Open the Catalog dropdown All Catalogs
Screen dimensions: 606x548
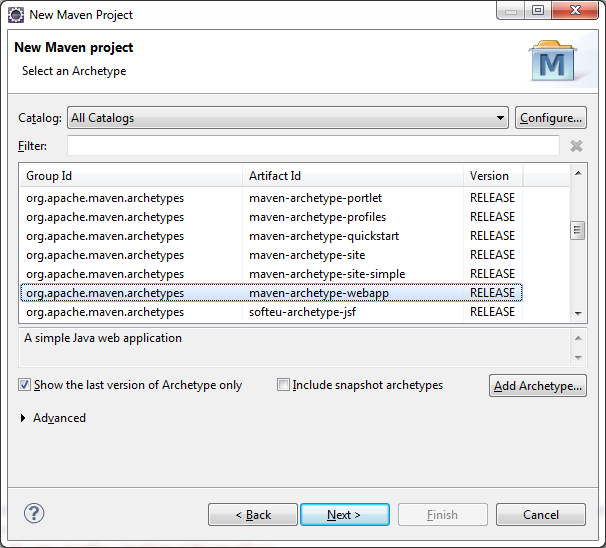click(288, 117)
